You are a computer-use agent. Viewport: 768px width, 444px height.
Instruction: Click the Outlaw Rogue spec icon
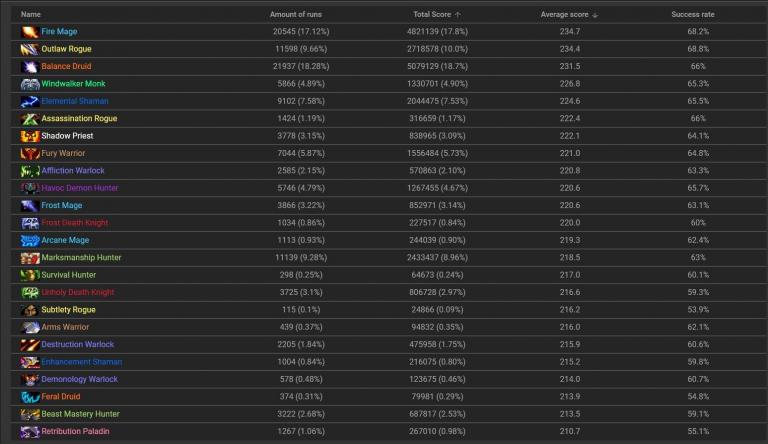coord(29,49)
